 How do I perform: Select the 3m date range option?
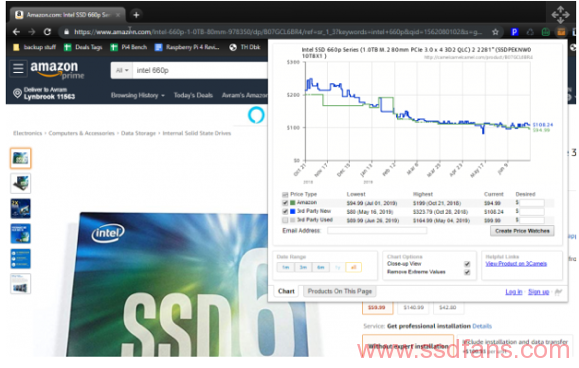point(303,267)
